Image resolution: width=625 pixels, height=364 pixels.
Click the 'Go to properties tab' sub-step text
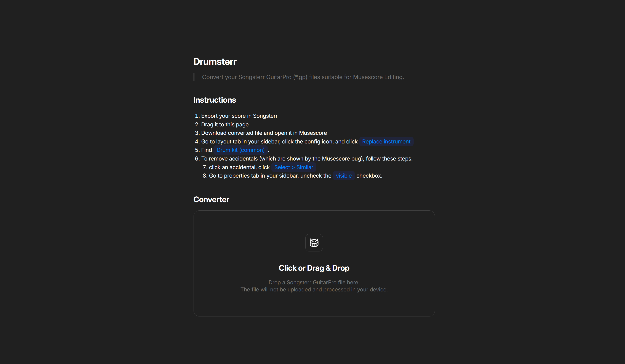point(270,176)
